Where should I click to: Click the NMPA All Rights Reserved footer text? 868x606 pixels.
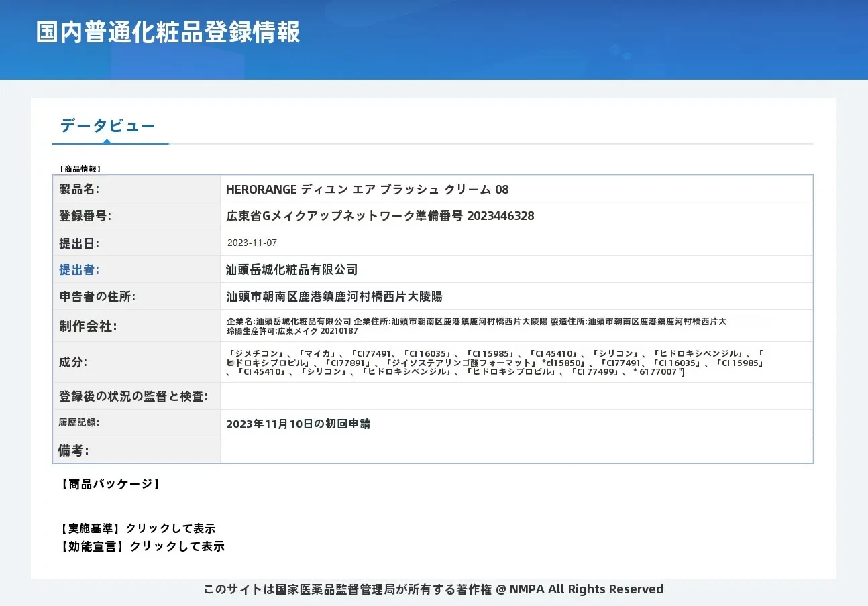[x=586, y=589]
